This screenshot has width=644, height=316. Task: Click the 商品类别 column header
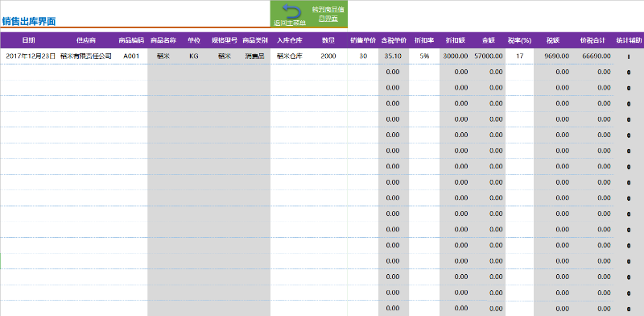coord(255,40)
